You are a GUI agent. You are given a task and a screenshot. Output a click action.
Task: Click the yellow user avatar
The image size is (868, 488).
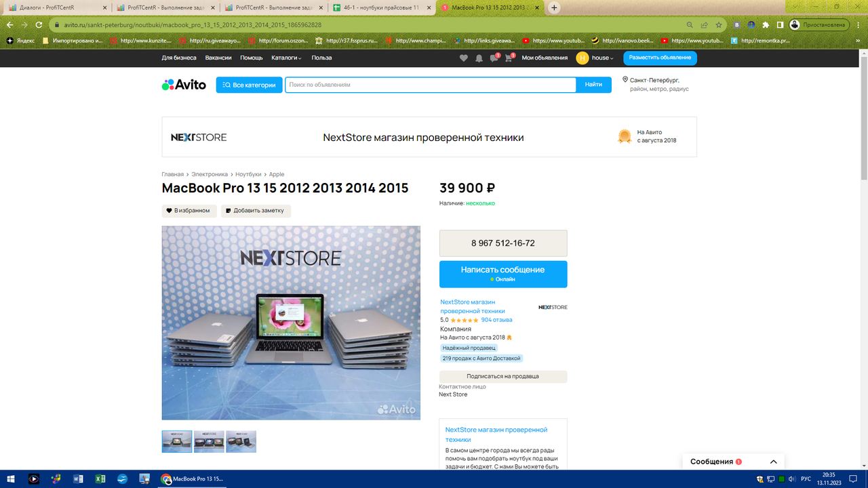coord(582,58)
